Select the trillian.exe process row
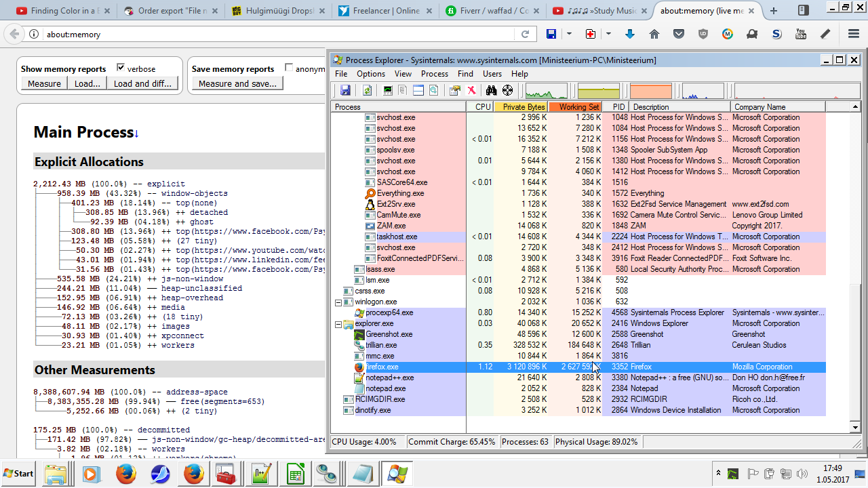868x488 pixels. point(381,345)
